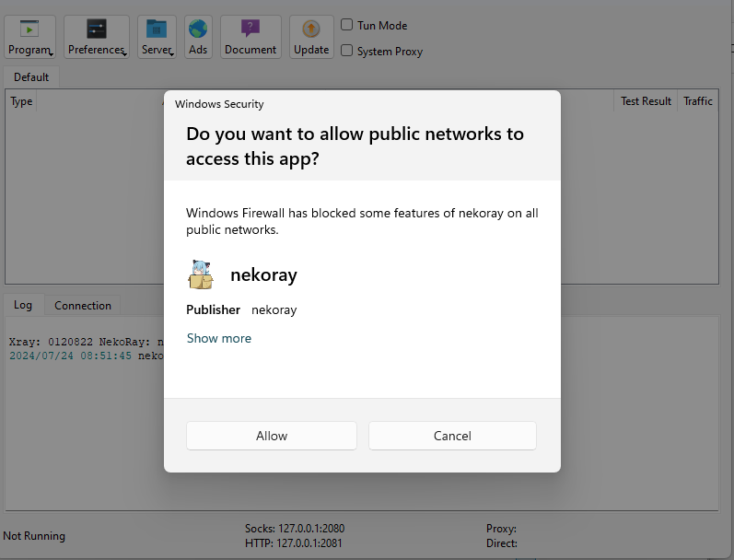The height and width of the screenshot is (560, 734).
Task: Sort by the Traffic column header
Action: click(x=697, y=101)
